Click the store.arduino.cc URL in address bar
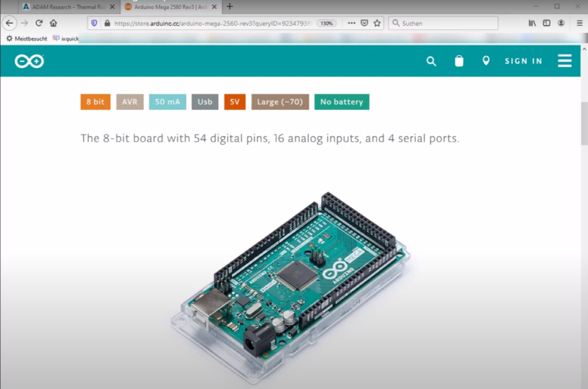The image size is (588, 389). [x=213, y=24]
